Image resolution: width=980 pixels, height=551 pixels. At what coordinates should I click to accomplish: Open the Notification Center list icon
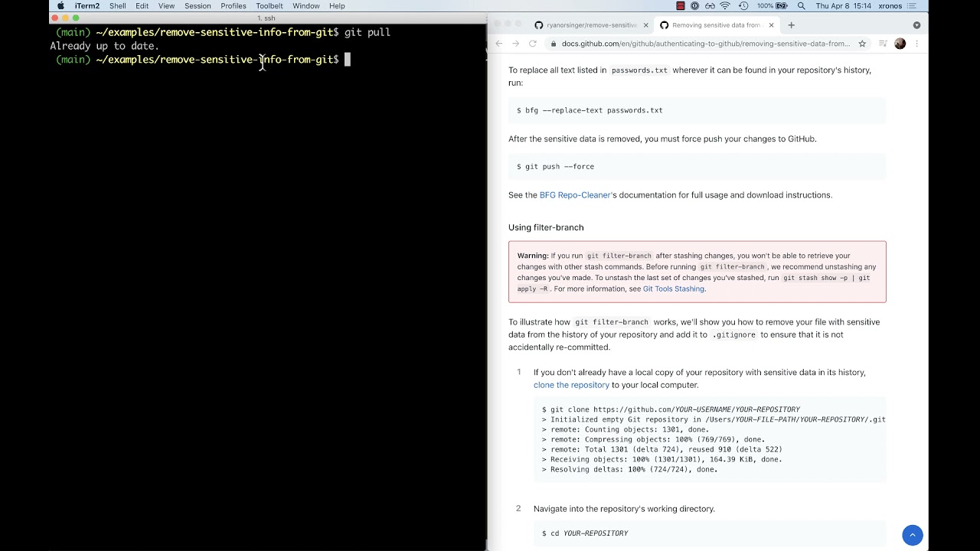pyautogui.click(x=911, y=6)
